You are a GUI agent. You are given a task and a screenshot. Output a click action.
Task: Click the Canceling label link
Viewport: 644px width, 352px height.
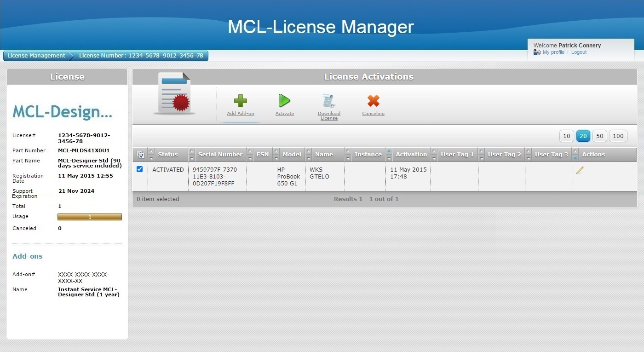tap(373, 114)
